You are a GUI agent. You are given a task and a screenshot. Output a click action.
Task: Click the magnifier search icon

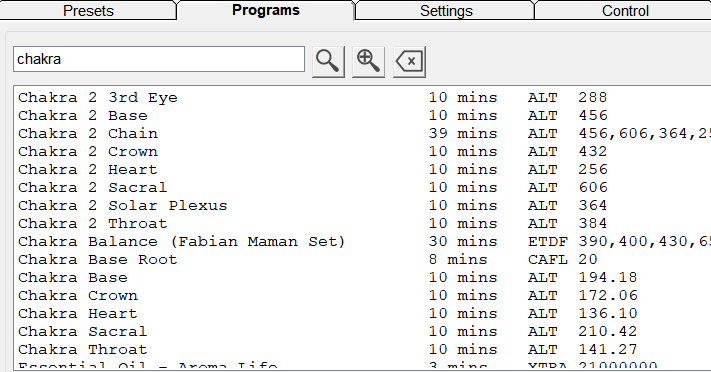point(328,61)
